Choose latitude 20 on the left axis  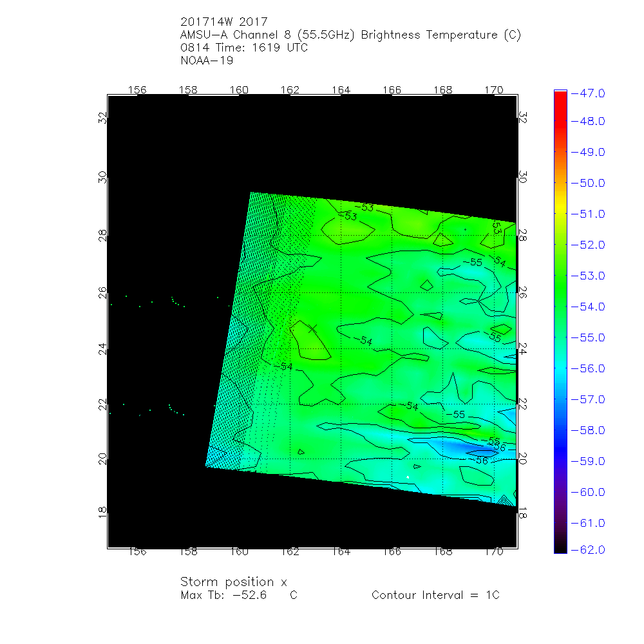pos(102,459)
